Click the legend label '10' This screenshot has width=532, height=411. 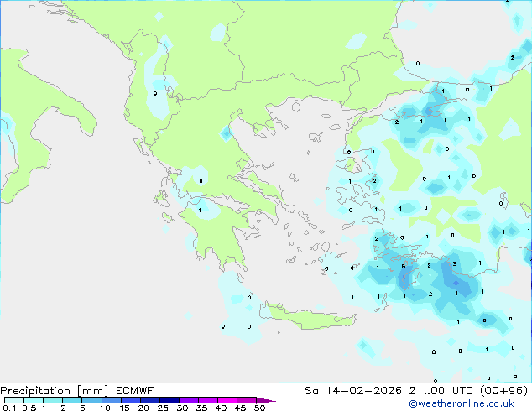pyautogui.click(x=105, y=408)
